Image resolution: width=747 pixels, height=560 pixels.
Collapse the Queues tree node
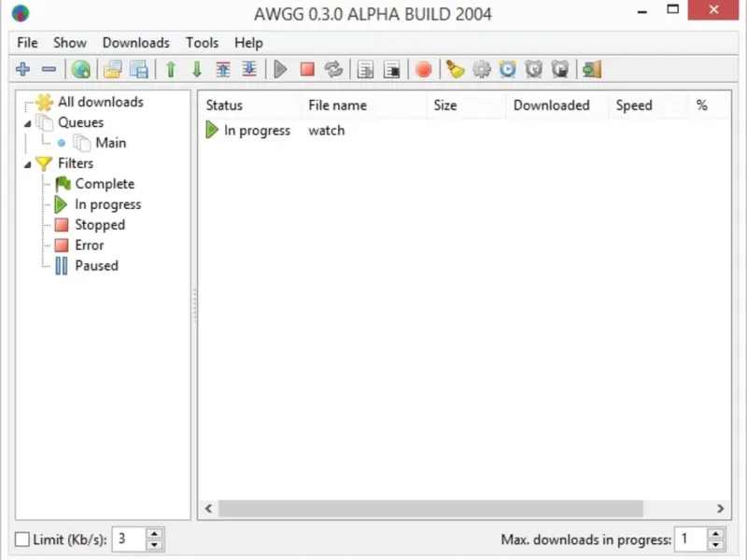click(28, 123)
